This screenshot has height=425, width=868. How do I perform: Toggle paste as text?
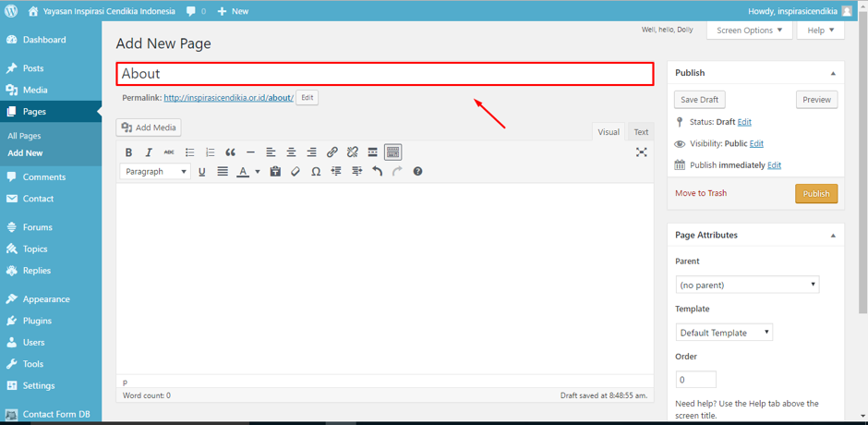[x=275, y=172]
